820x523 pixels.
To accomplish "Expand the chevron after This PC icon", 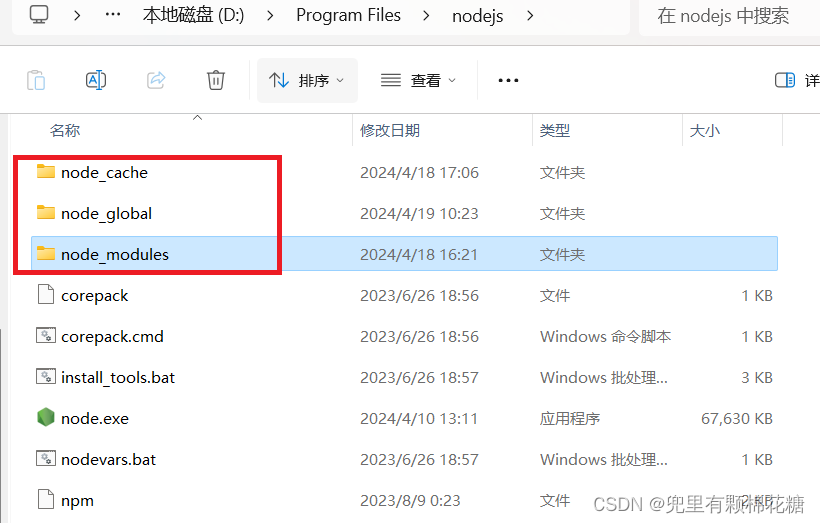I will pyautogui.click(x=77, y=16).
